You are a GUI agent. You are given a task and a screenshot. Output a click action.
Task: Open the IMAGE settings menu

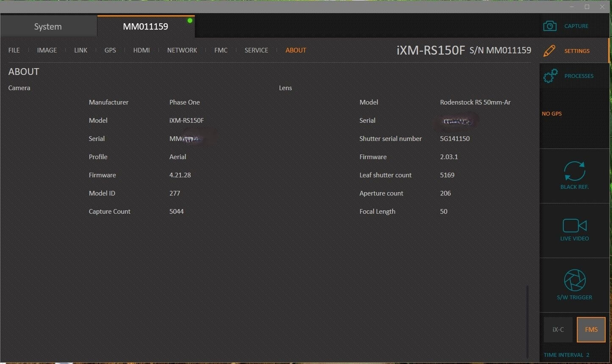point(47,50)
